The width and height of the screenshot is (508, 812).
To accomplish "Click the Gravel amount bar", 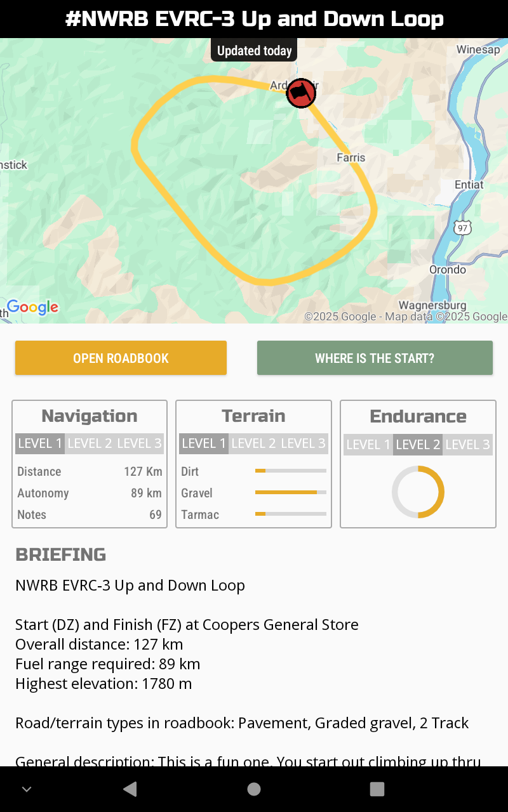I will pyautogui.click(x=290, y=493).
